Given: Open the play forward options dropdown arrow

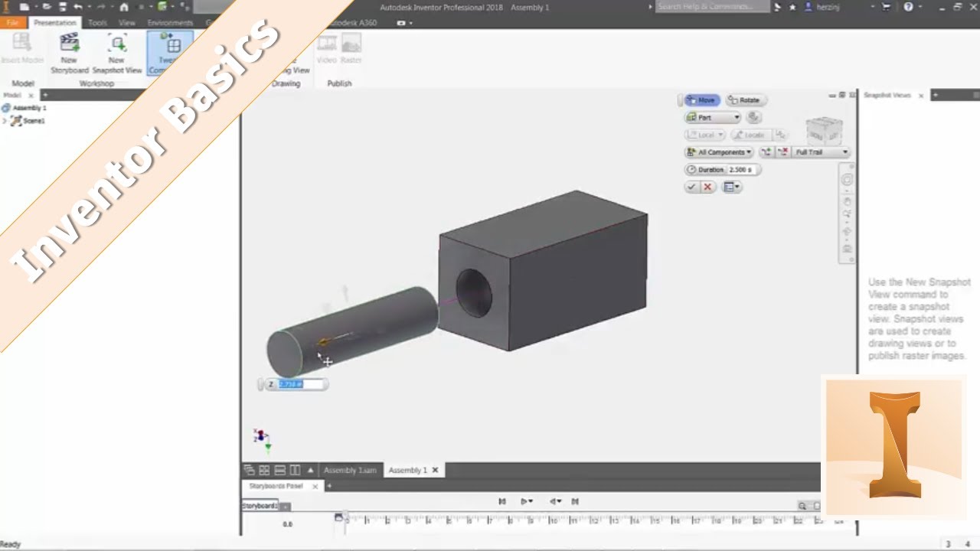Looking at the screenshot, I should (531, 502).
